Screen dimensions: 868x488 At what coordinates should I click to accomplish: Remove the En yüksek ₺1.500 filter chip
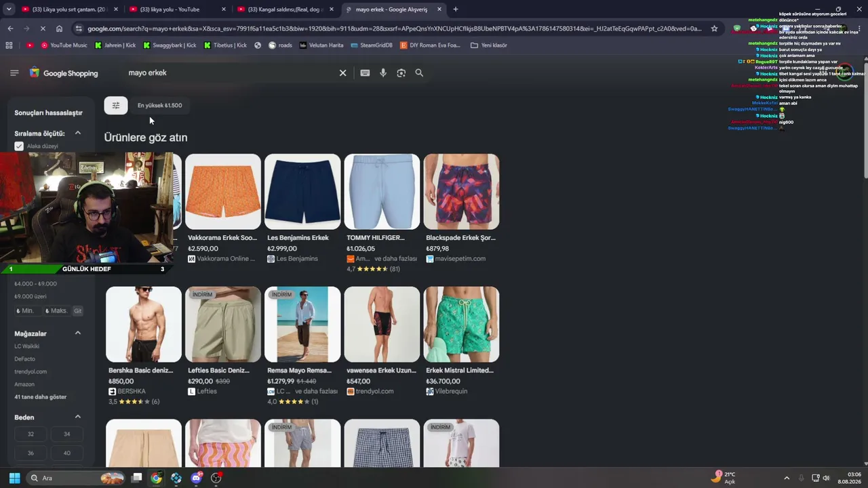[159, 105]
